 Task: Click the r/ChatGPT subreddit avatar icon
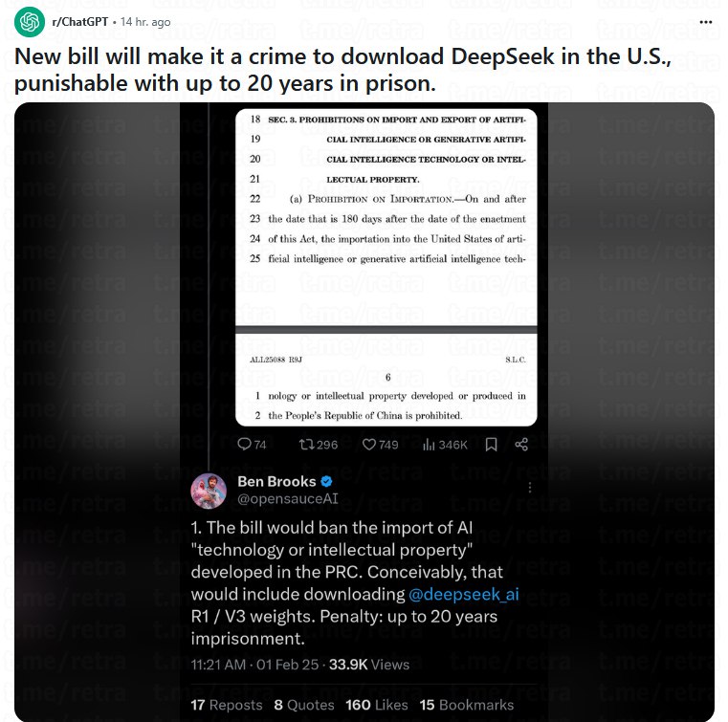tap(30, 22)
